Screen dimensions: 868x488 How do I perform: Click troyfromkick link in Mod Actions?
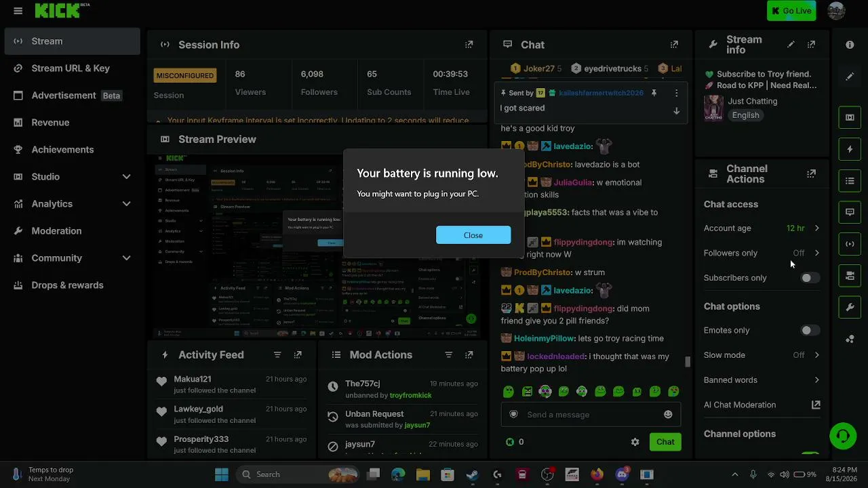pos(410,395)
